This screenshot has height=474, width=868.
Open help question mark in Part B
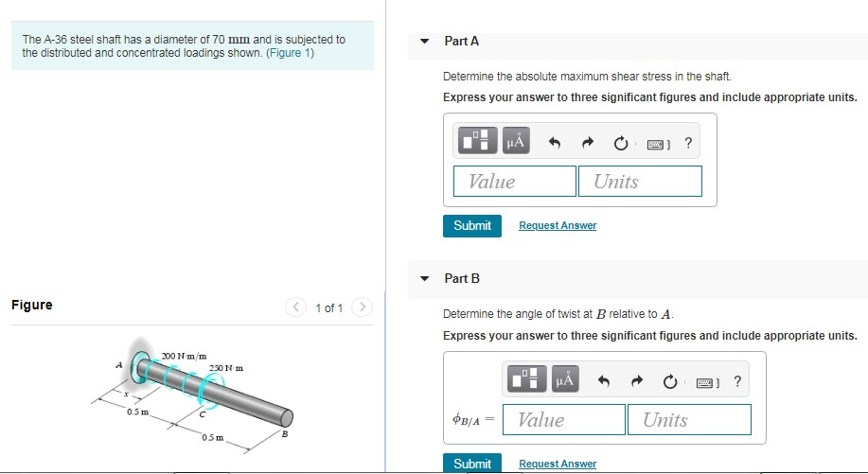tap(736, 380)
